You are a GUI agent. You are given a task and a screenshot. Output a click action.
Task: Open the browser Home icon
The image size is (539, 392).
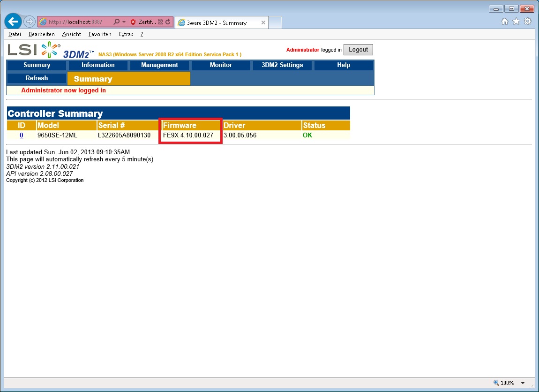tap(505, 22)
